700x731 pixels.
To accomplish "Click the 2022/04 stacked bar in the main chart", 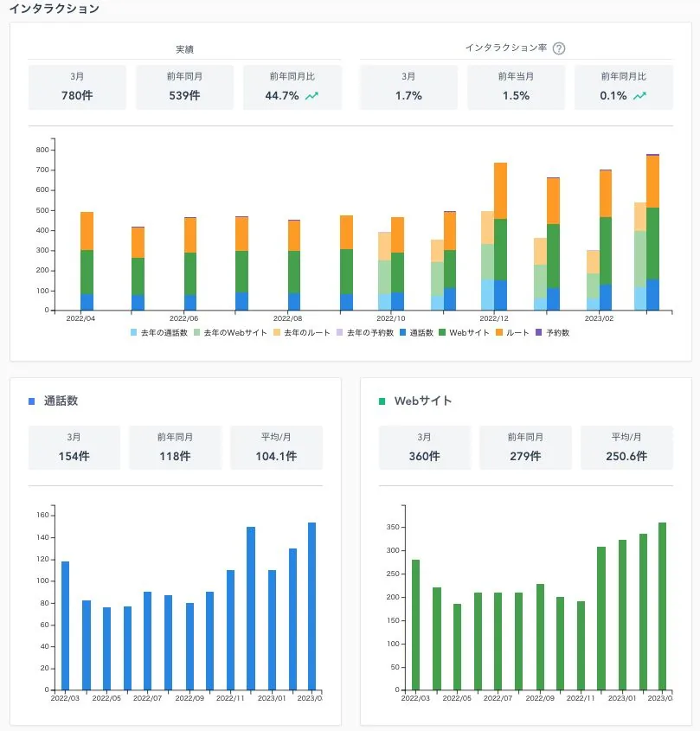I will [87, 261].
